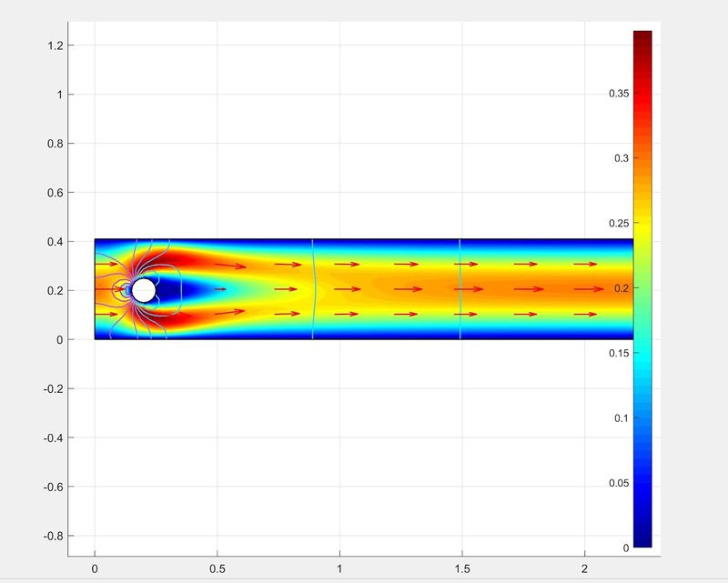
Task: Select the y-axis tick label 0.4
Action: pyautogui.click(x=55, y=242)
